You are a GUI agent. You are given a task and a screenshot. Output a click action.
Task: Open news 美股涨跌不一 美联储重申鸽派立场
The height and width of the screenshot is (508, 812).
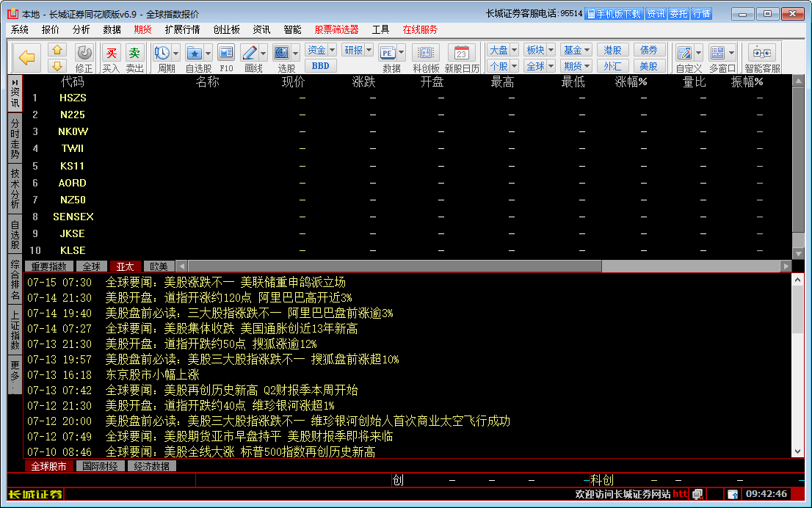[x=255, y=282]
